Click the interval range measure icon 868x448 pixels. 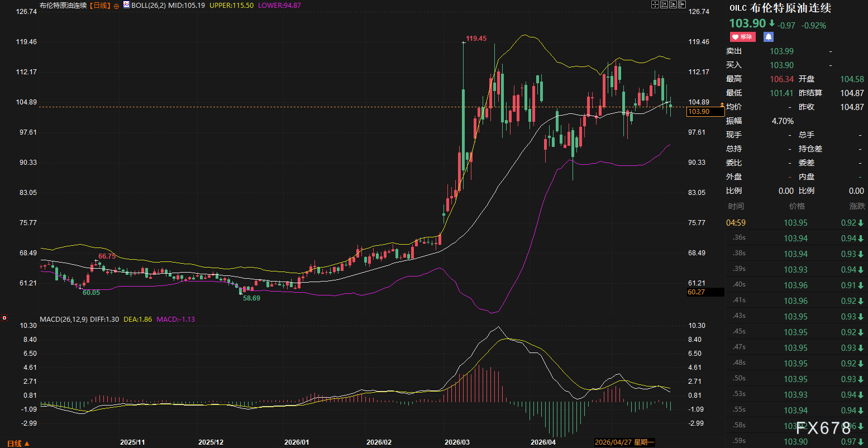(x=664, y=4)
